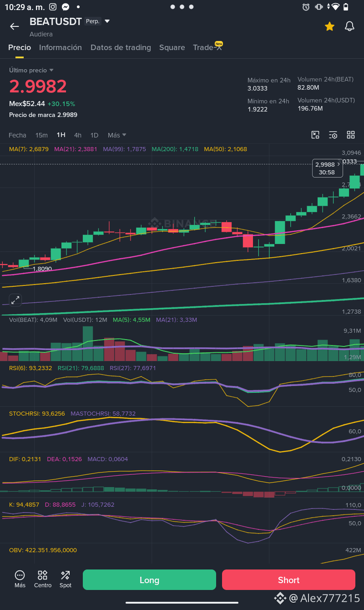Viewport: 364px width, 610px height.
Task: Tap the MA(7) indicator label
Action: (x=29, y=149)
